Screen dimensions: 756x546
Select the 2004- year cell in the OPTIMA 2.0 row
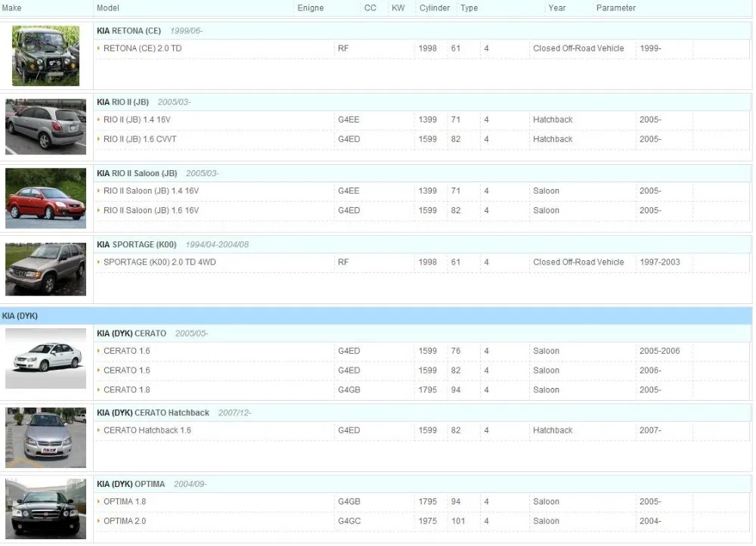[x=650, y=521]
